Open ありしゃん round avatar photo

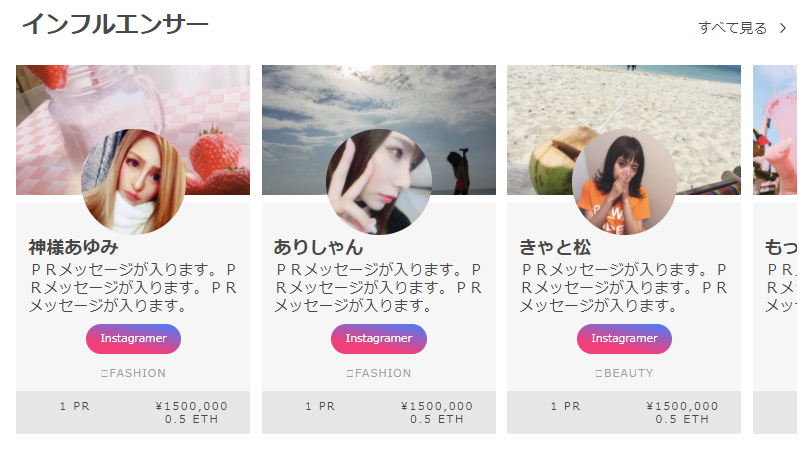379,182
